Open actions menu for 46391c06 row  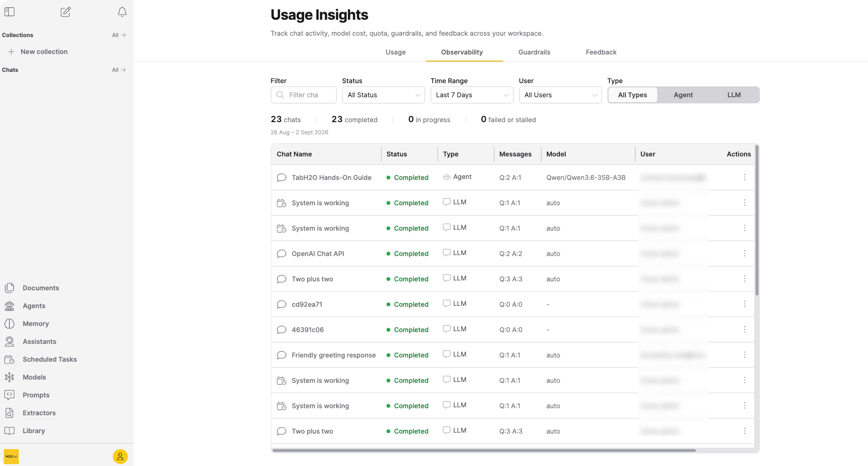[745, 329]
